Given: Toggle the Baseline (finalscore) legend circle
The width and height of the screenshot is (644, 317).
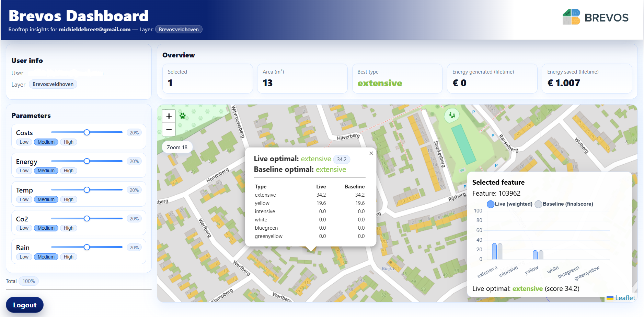Looking at the screenshot, I should click(538, 204).
